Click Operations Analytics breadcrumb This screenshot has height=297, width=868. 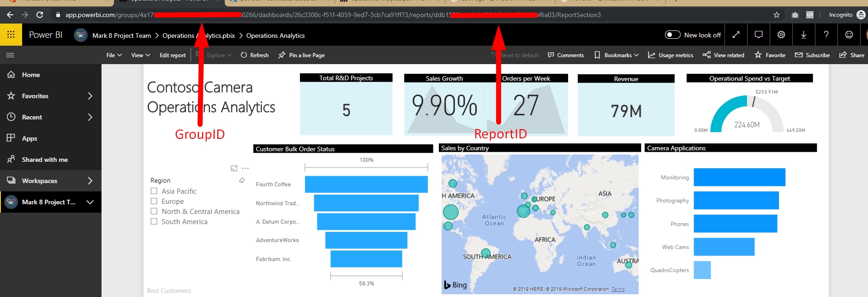275,36
